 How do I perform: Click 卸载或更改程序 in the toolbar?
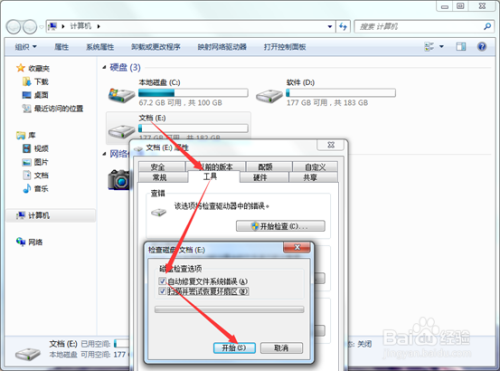[x=156, y=47]
